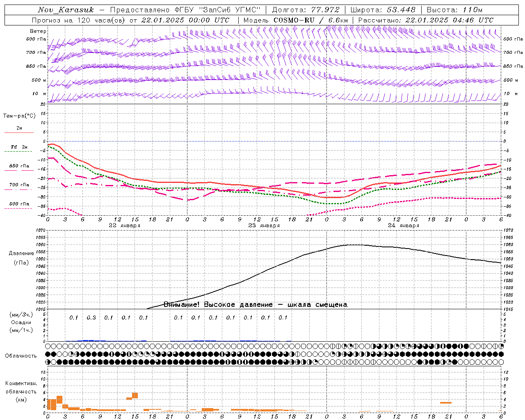Click the 500 м wind level label on left

coord(39,80)
